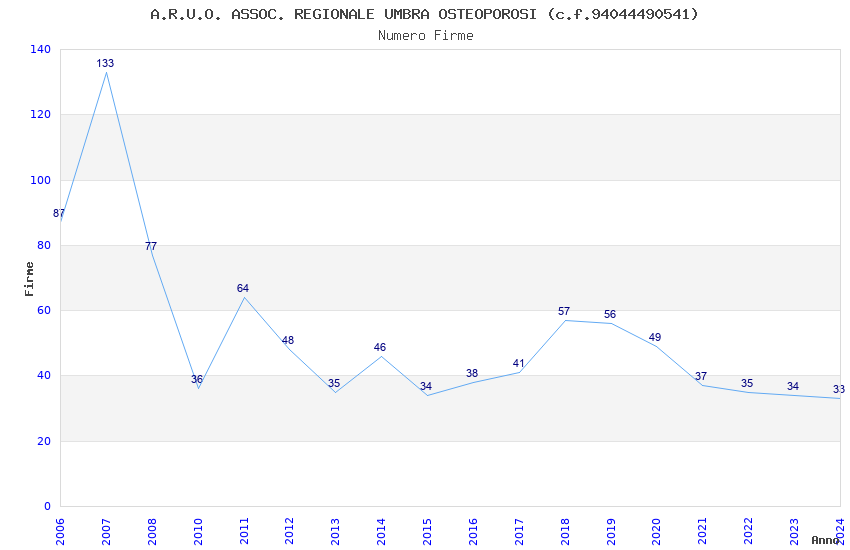Click the x-axis year 2021
Viewport: 850px width, 550px height.
coord(703,531)
